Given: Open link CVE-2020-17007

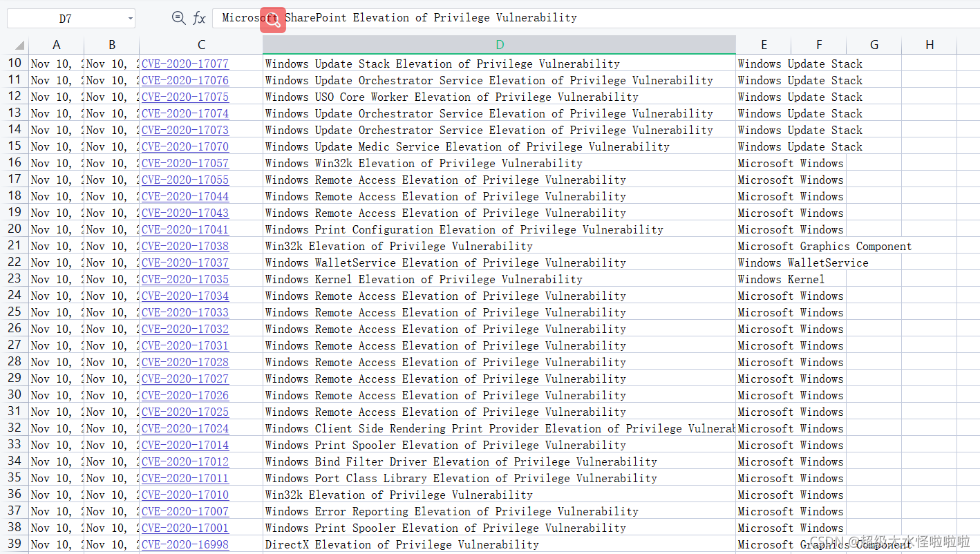Looking at the screenshot, I should pyautogui.click(x=185, y=511).
